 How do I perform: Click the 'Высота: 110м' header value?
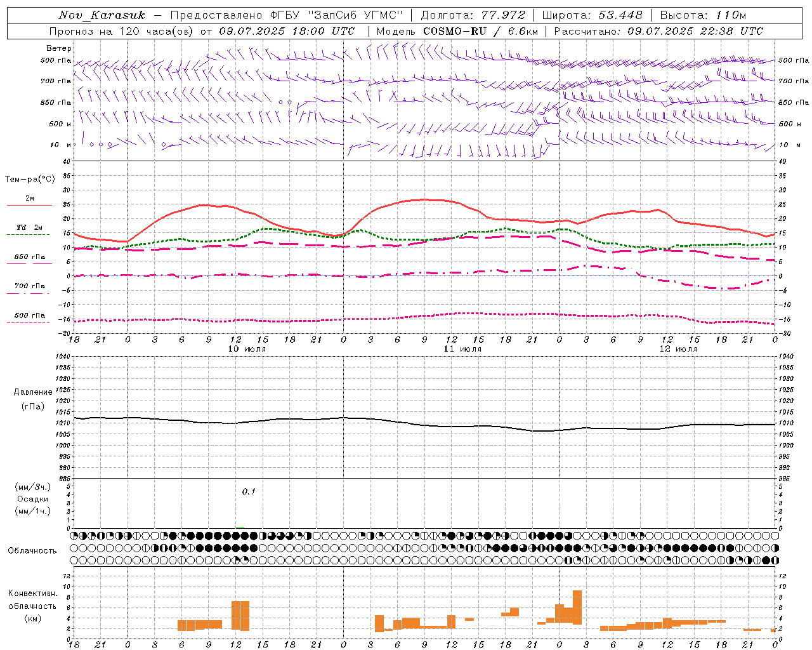point(703,15)
